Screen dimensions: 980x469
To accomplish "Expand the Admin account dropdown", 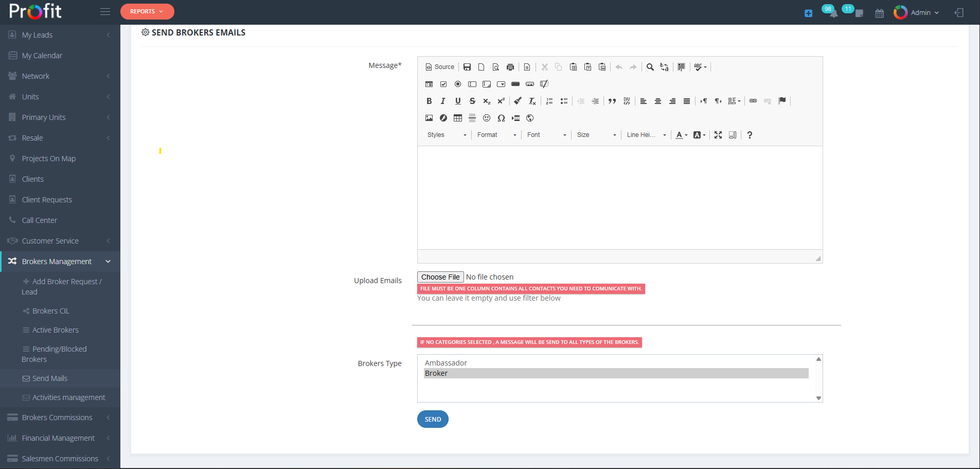I will pyautogui.click(x=921, y=13).
